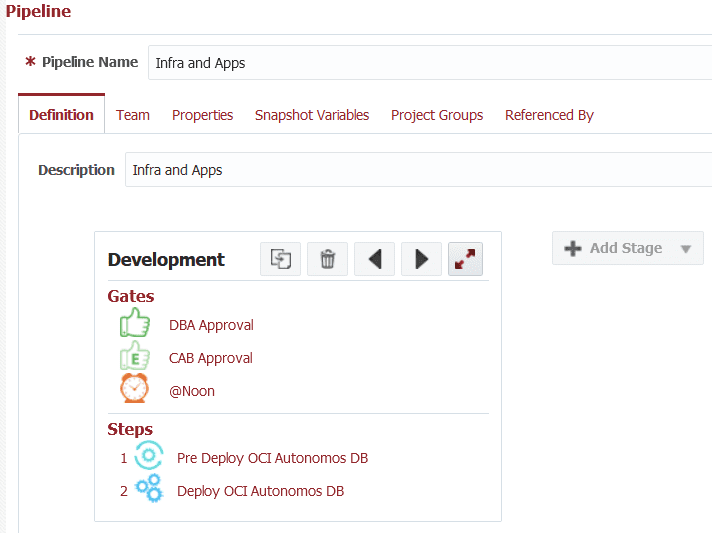Click the Description label
The height and width of the screenshot is (533, 712).
click(x=76, y=170)
